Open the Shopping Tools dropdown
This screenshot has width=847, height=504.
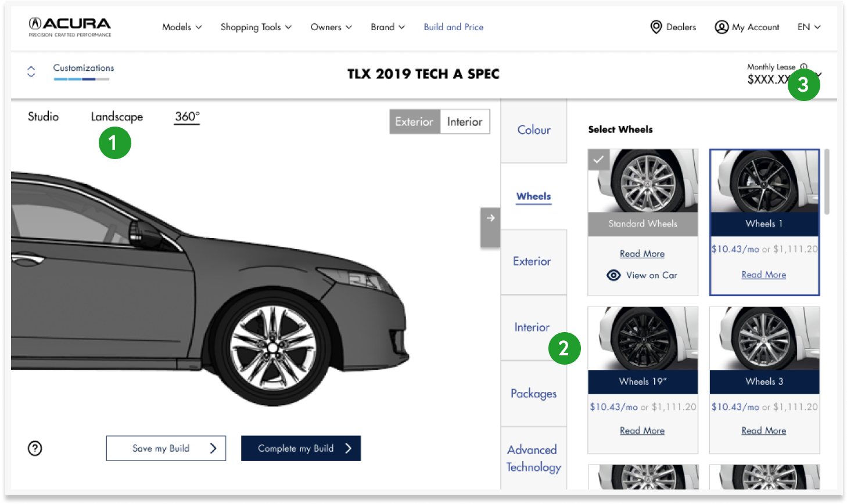pos(256,27)
